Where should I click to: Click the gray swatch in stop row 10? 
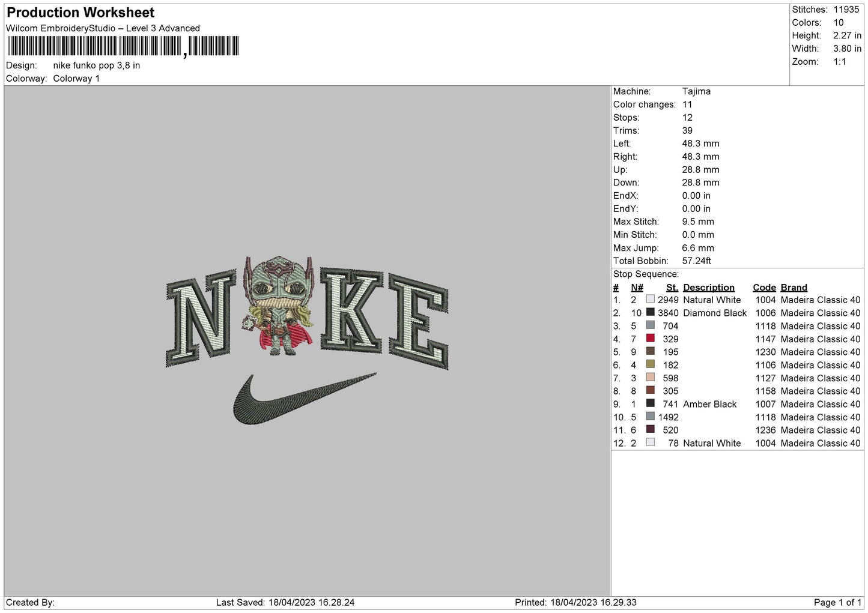click(x=650, y=417)
